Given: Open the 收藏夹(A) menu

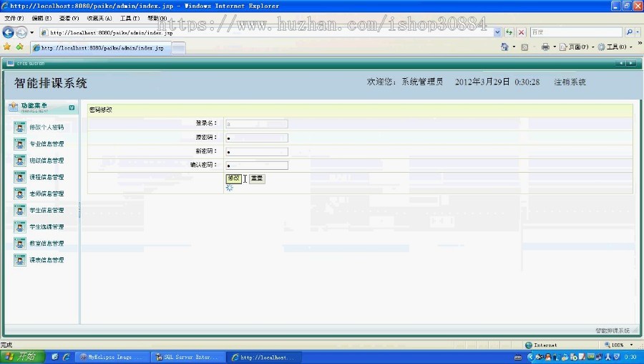Looking at the screenshot, I should 99,19.
